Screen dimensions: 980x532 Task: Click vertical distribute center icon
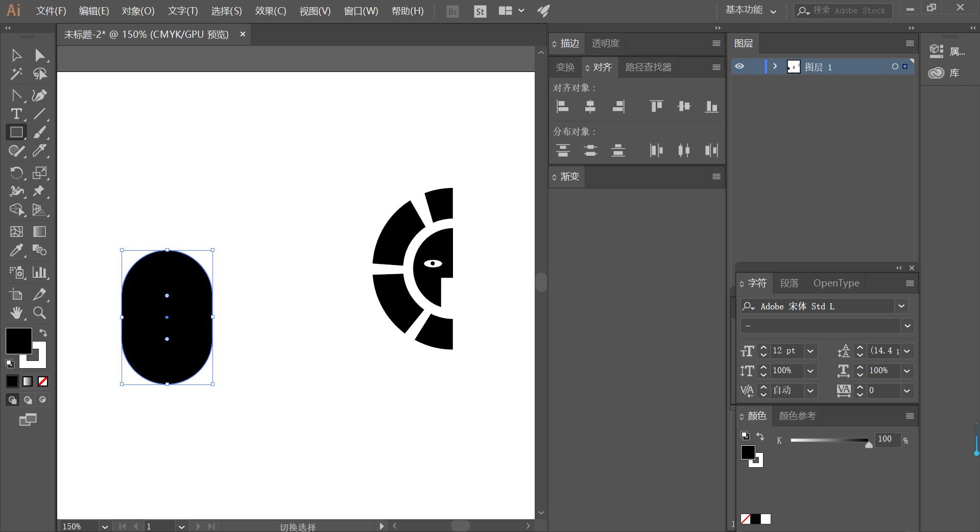coord(590,150)
